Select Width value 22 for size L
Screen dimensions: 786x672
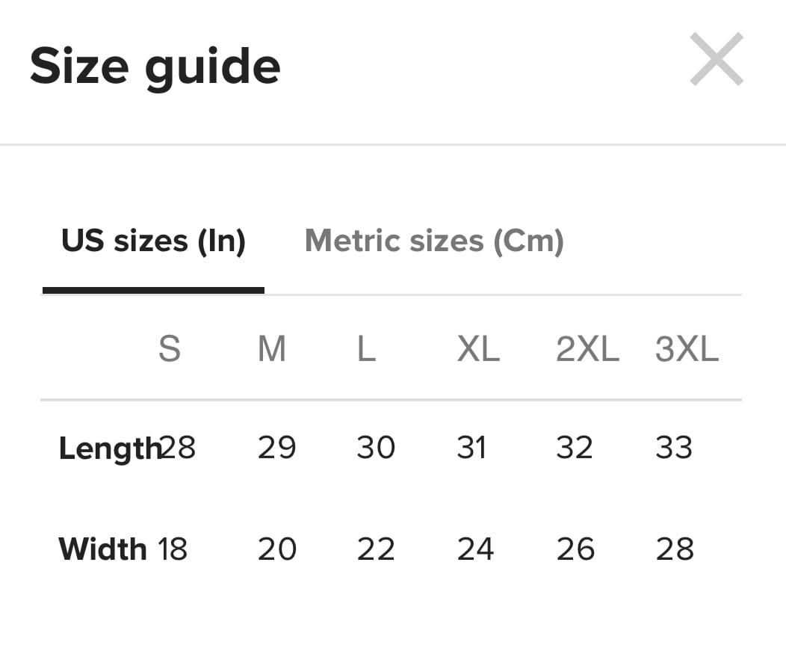pos(376,549)
